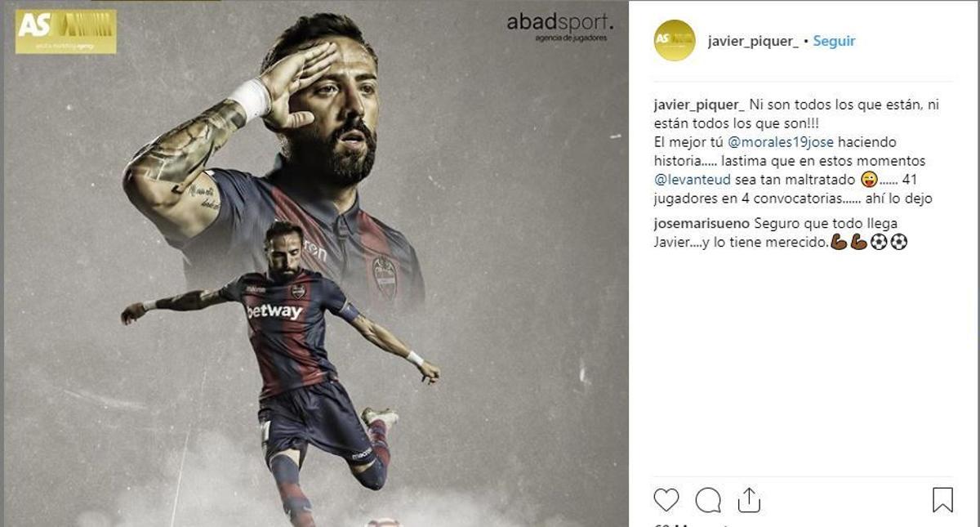Click javier_piquer_ username in the caption
Image resolution: width=980 pixels, height=527 pixels.
tap(699, 105)
